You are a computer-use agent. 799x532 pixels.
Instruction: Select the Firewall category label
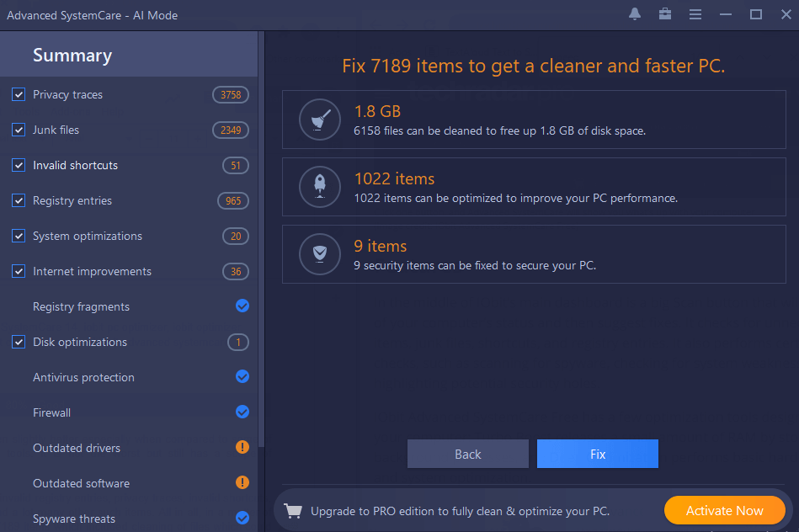tap(52, 412)
